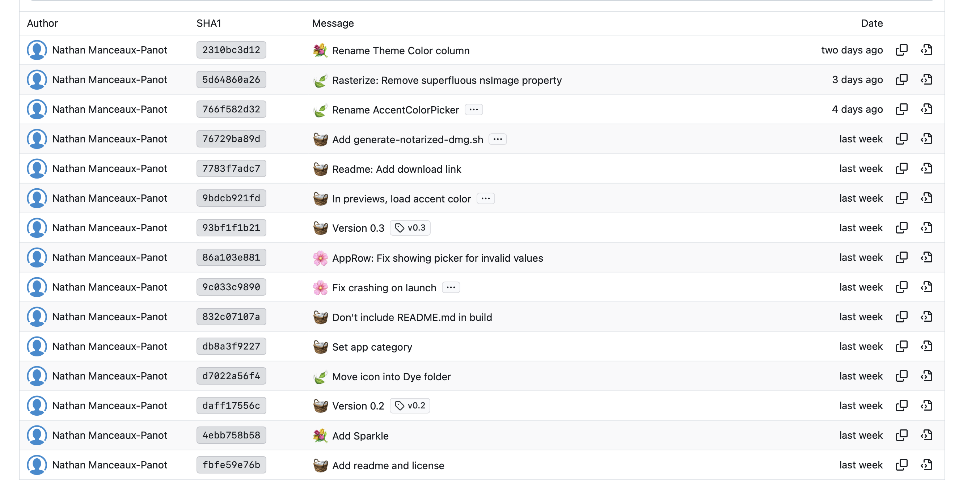
Task: Copy SHA of Add readme and license commit
Action: (x=901, y=465)
